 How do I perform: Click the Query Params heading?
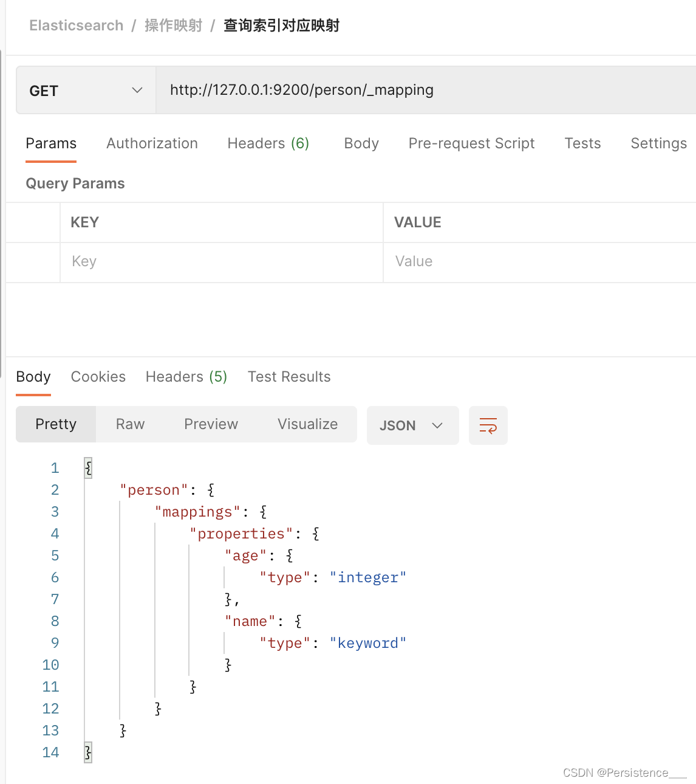coord(75,184)
